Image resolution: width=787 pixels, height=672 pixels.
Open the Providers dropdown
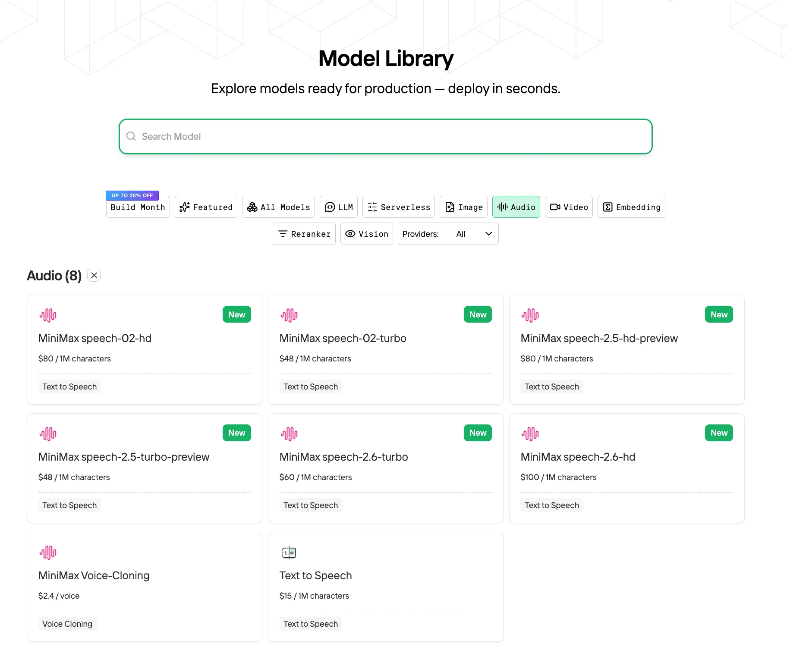click(x=448, y=234)
